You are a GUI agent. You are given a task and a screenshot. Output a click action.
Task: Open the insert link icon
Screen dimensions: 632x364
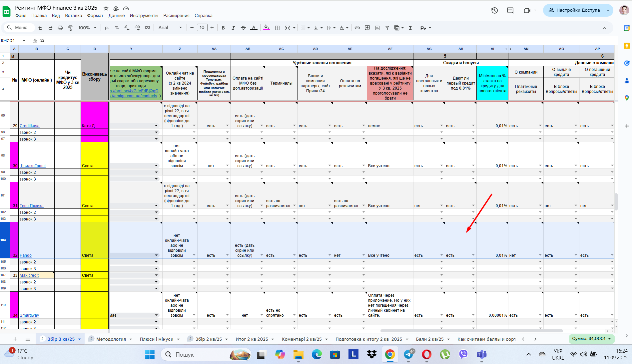click(357, 28)
